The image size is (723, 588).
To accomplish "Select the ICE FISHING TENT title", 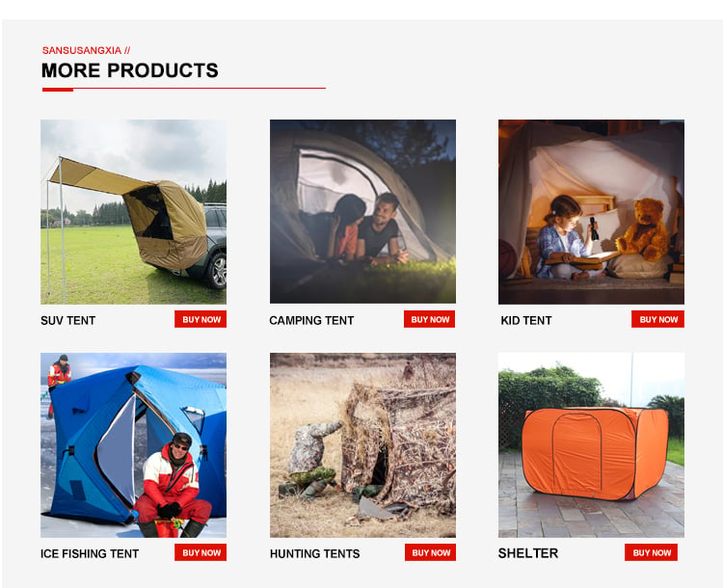I will click(90, 554).
